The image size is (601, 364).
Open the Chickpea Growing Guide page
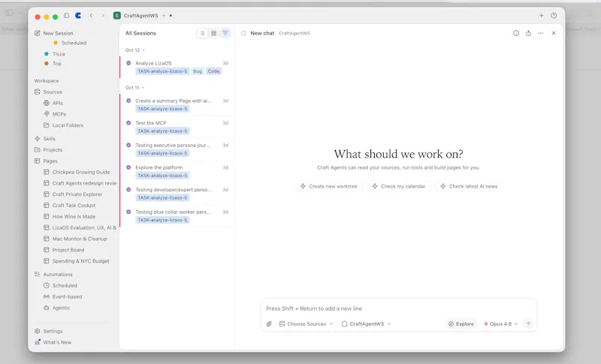(77, 172)
